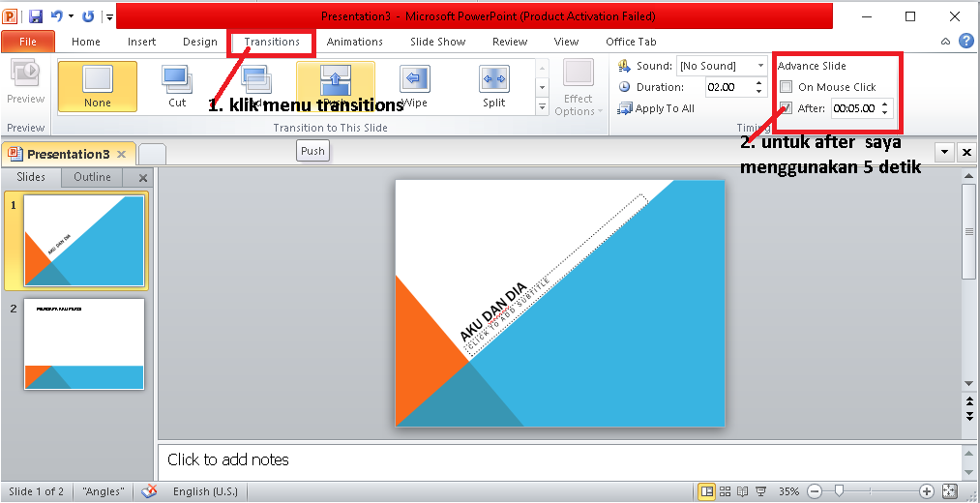Click Apply To All button
Image resolution: width=980 pixels, height=503 pixels.
[656, 108]
